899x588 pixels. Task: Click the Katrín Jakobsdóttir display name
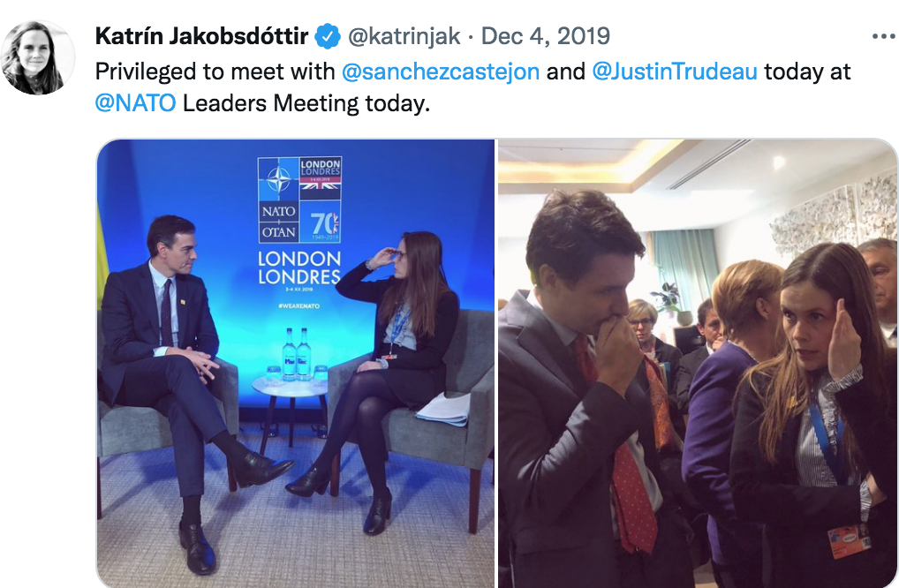coord(202,36)
